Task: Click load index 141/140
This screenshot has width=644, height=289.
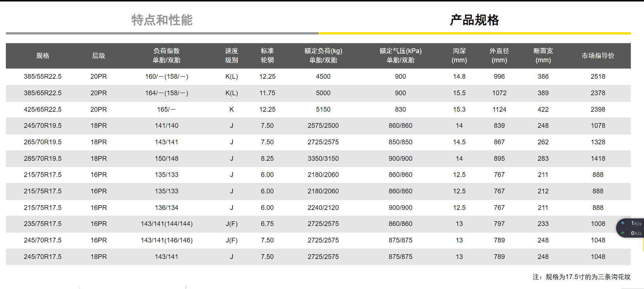Action: pyautogui.click(x=167, y=126)
